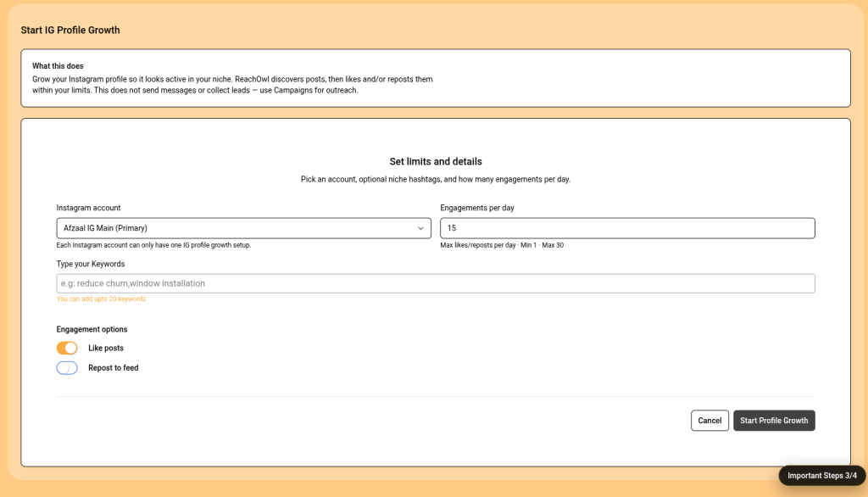Click the 'Engagements per day' field label
Viewport: 868px width, 497px height.
coord(477,208)
